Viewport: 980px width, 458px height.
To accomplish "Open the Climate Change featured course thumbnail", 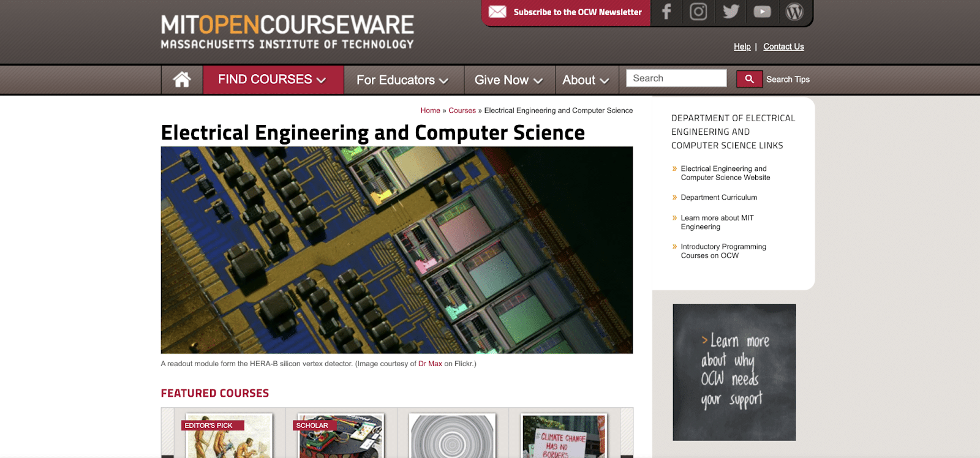I will pos(563,436).
